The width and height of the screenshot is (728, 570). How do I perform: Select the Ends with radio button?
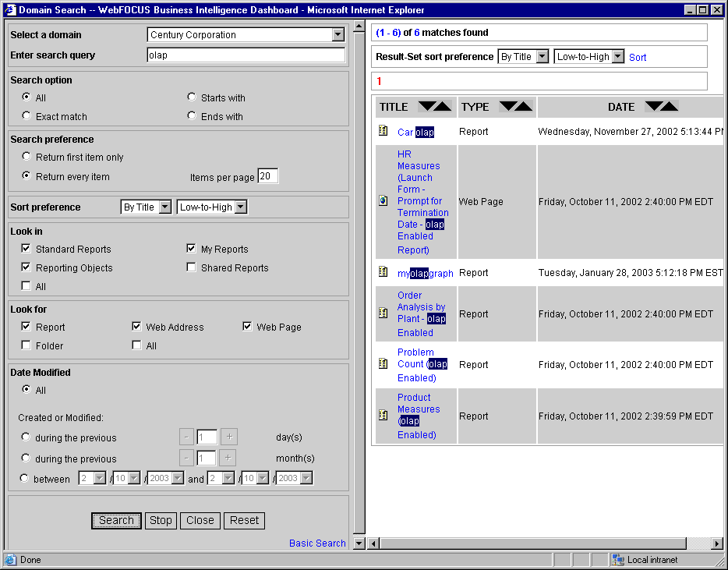click(191, 115)
